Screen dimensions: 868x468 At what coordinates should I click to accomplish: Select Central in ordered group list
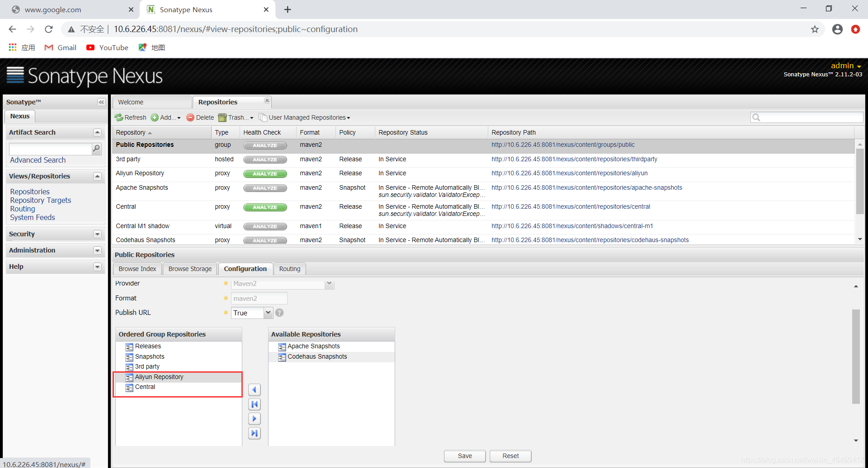pyautogui.click(x=179, y=387)
